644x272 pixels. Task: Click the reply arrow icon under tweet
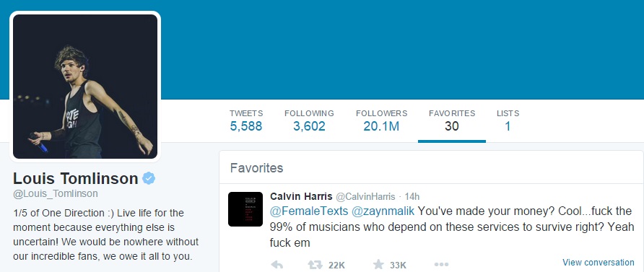(x=277, y=265)
